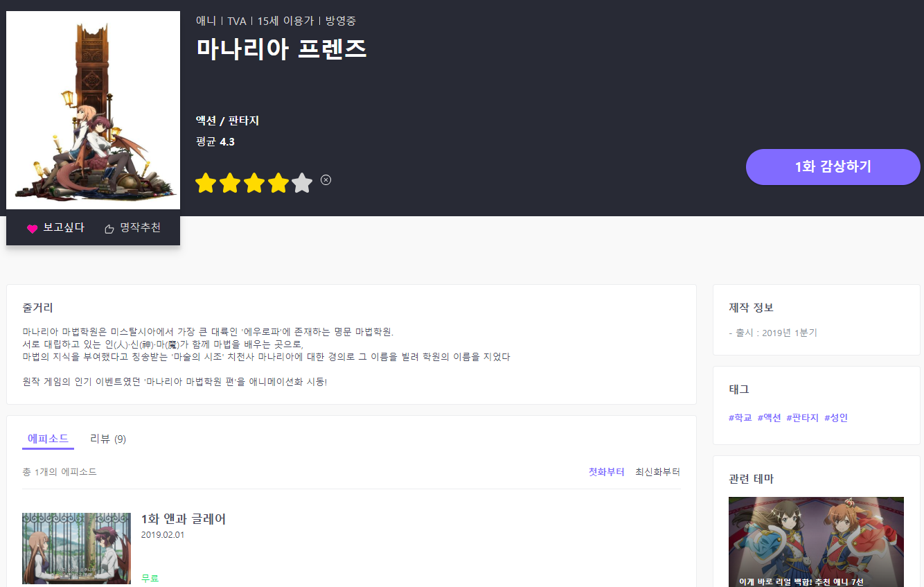Toggle the thumbs-up 명작추천 button
This screenshot has height=587, width=924.
[132, 228]
